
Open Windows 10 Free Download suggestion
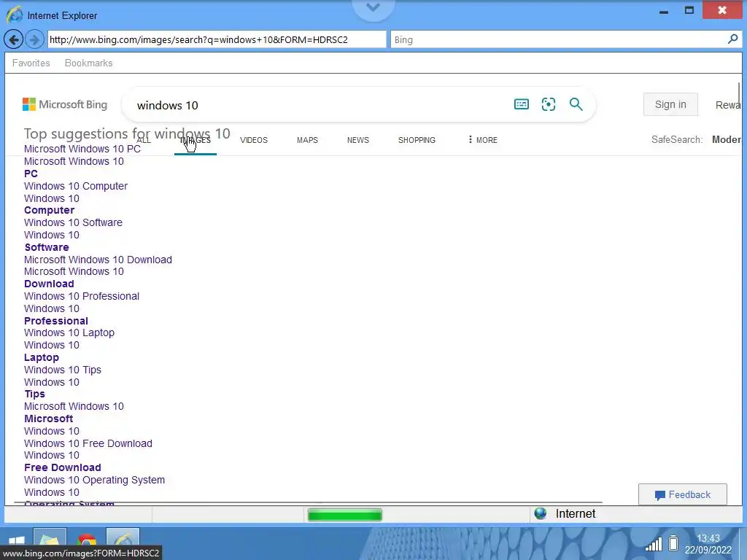point(88,443)
